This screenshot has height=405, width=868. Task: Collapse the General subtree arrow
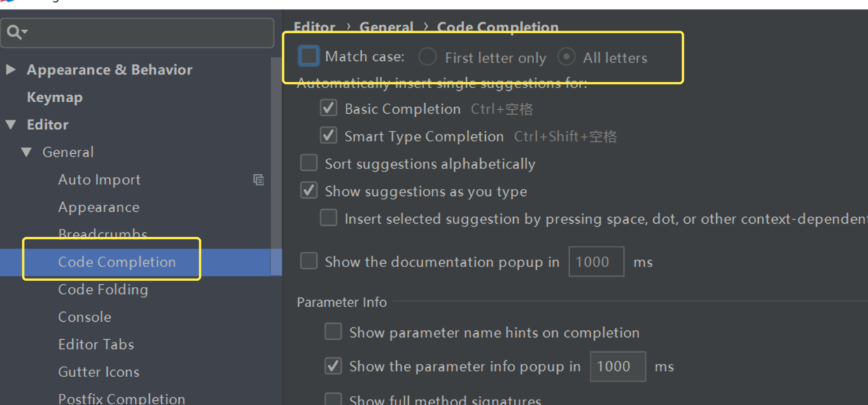[27, 152]
